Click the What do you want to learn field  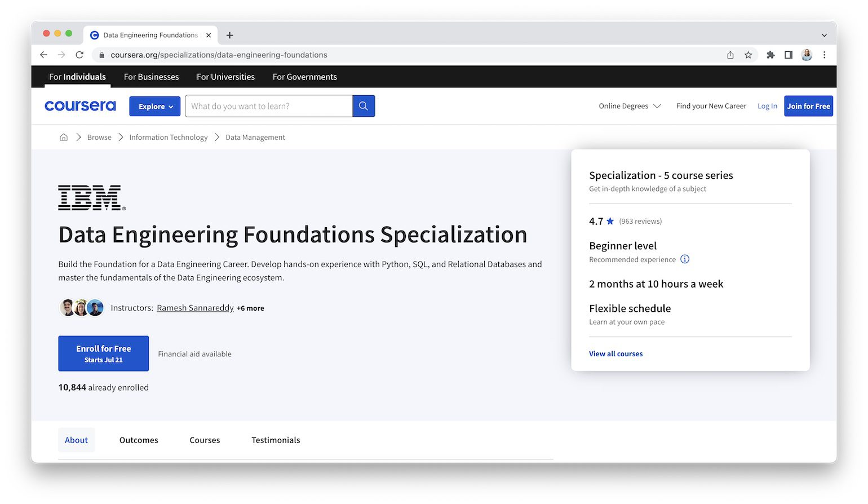click(268, 106)
